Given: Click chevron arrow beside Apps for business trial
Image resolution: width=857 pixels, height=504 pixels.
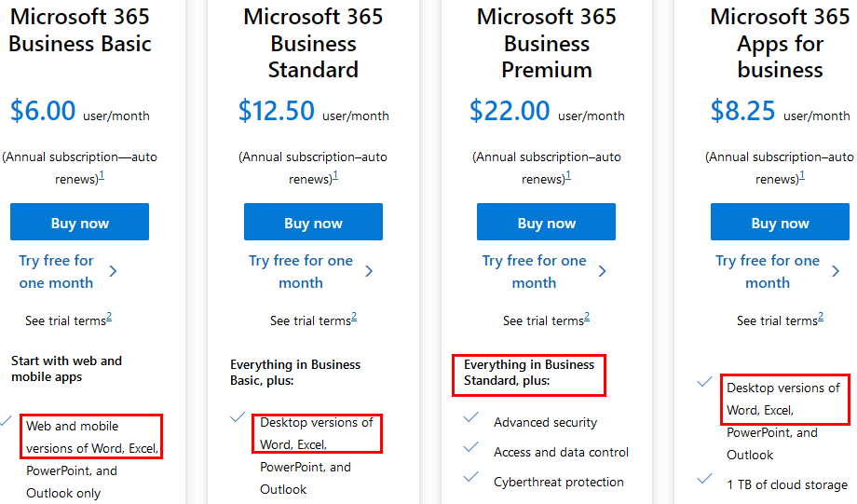Looking at the screenshot, I should 836,271.
